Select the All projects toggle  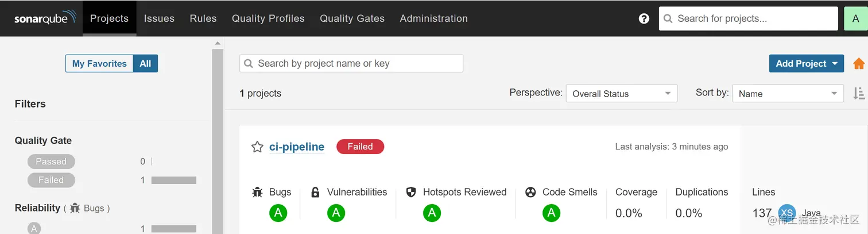pyautogui.click(x=145, y=63)
